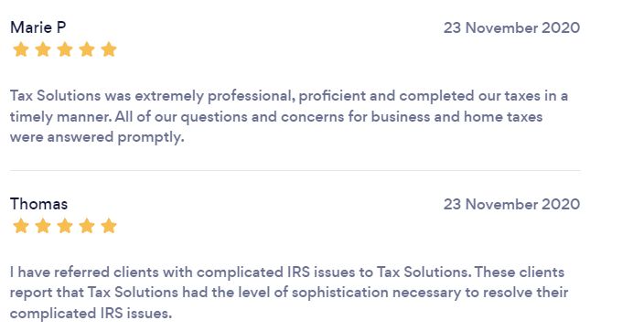This screenshot has width=644, height=331.
Task: Click the line 'timely manner. All of our questions'
Action: point(276,117)
